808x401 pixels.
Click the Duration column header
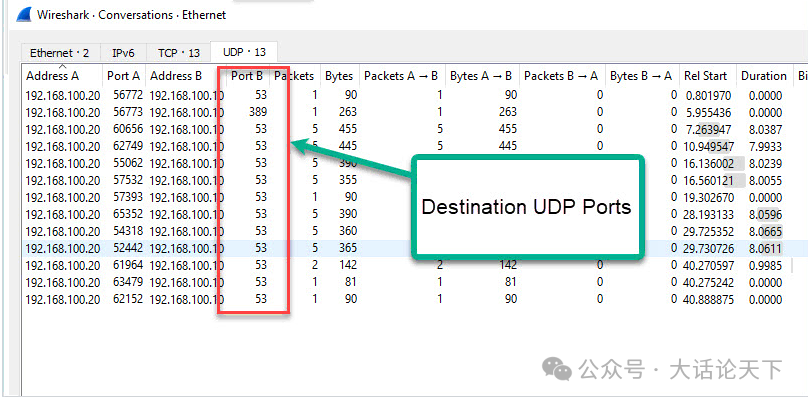764,76
